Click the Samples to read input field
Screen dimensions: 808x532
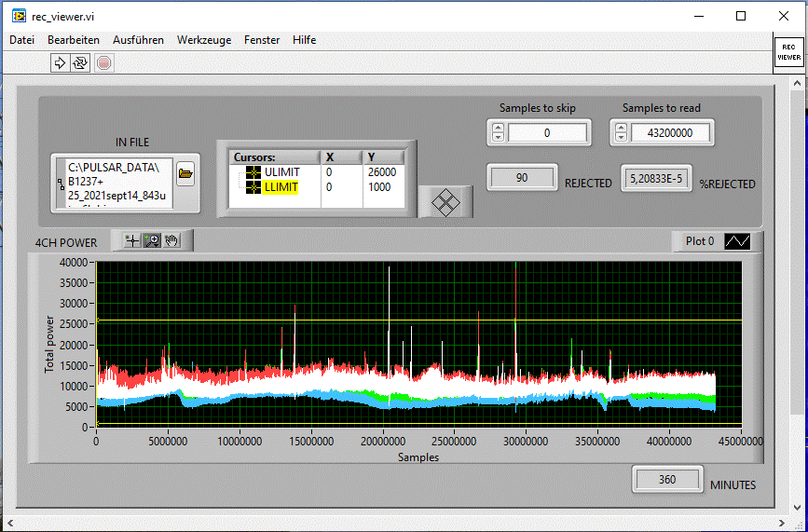pyautogui.click(x=670, y=133)
